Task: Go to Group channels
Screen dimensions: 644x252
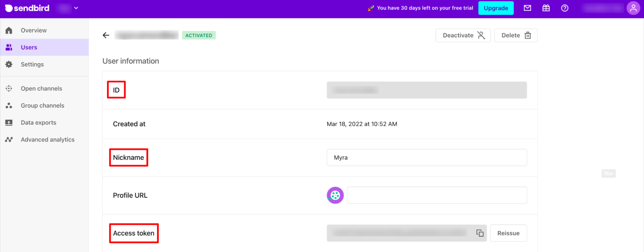Action: point(43,106)
